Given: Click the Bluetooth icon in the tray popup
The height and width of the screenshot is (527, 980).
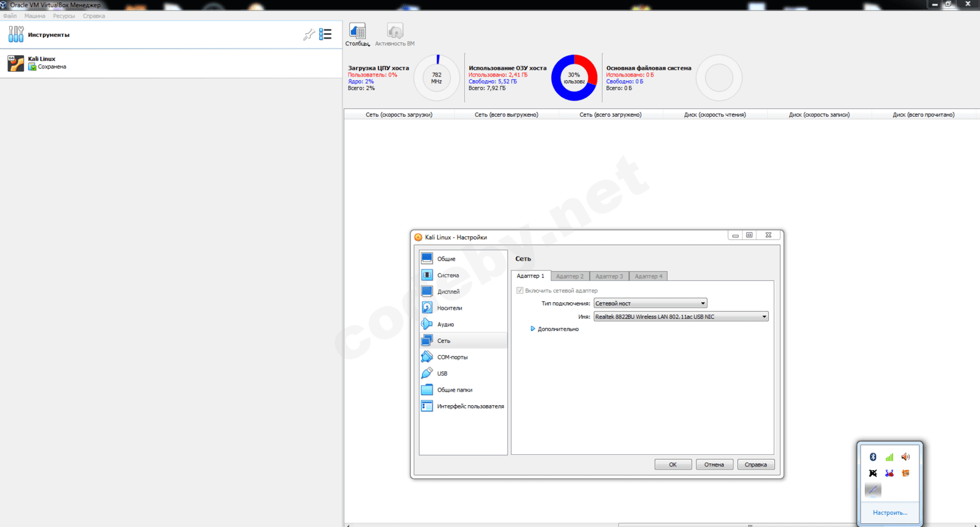Looking at the screenshot, I should click(x=873, y=457).
